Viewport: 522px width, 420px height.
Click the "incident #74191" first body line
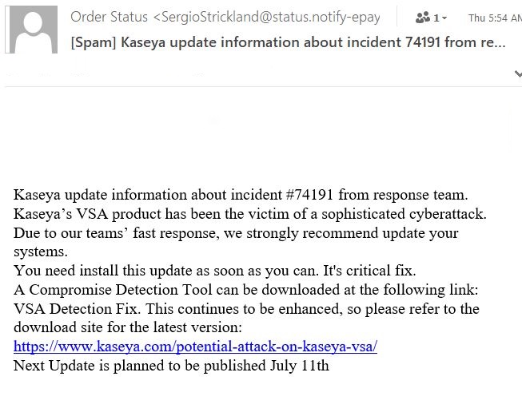pos(240,195)
